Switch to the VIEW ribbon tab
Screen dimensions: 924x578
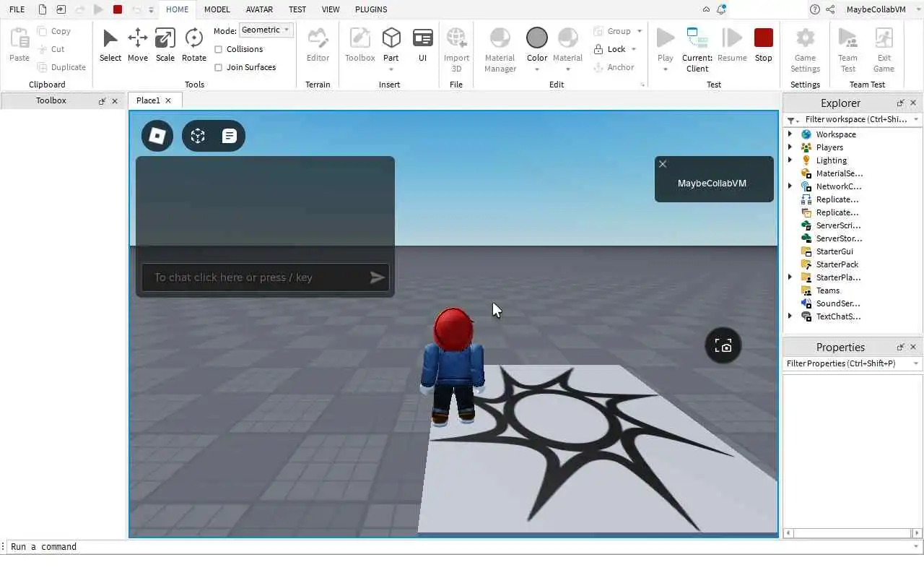click(331, 9)
